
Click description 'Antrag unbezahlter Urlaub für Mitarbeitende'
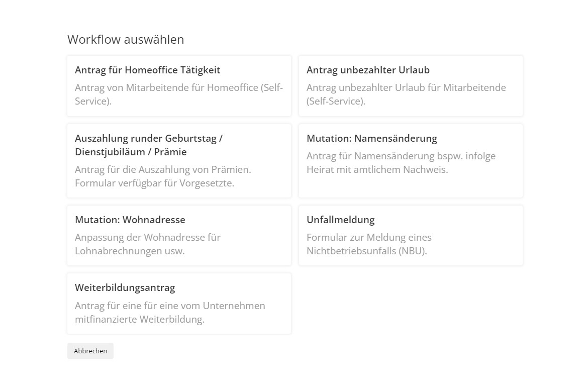point(406,88)
